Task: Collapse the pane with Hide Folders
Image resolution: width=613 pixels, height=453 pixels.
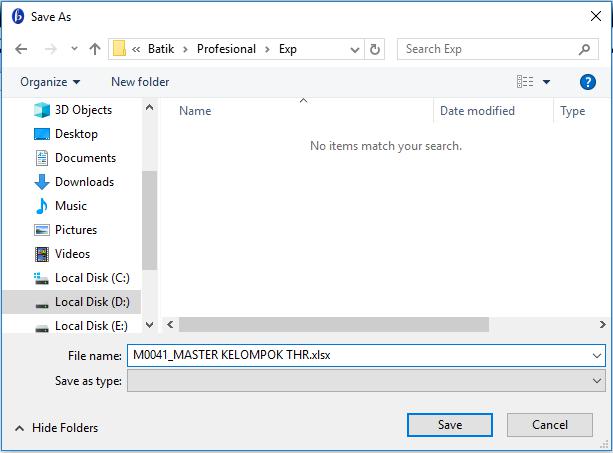Action: click(x=56, y=428)
